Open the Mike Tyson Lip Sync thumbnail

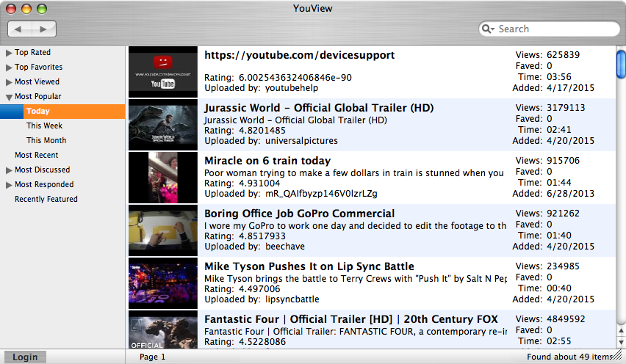163,283
